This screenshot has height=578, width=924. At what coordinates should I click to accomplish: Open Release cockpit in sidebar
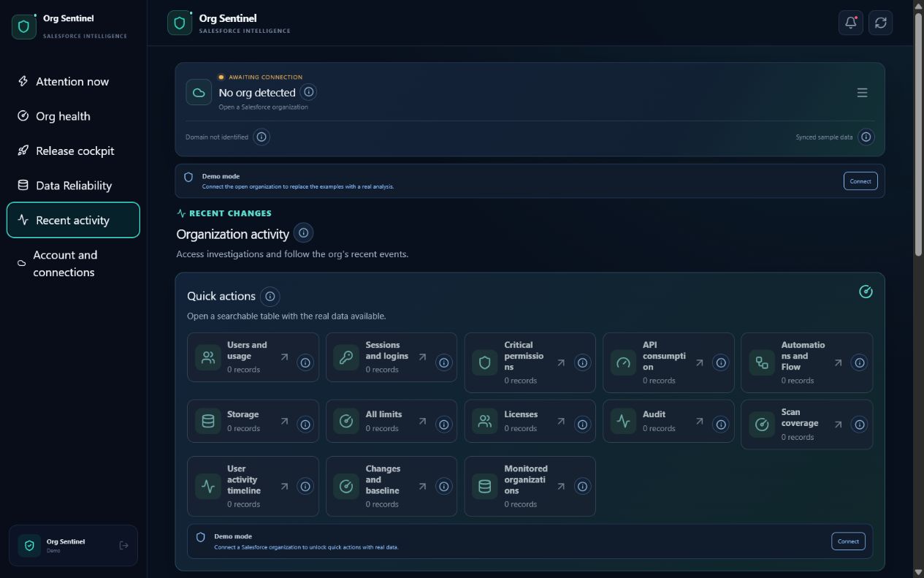click(73, 151)
